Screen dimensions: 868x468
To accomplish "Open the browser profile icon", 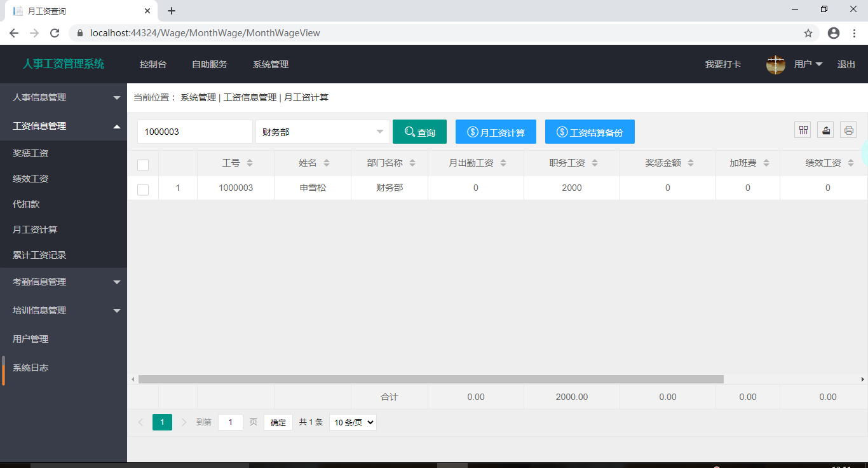I will (834, 33).
